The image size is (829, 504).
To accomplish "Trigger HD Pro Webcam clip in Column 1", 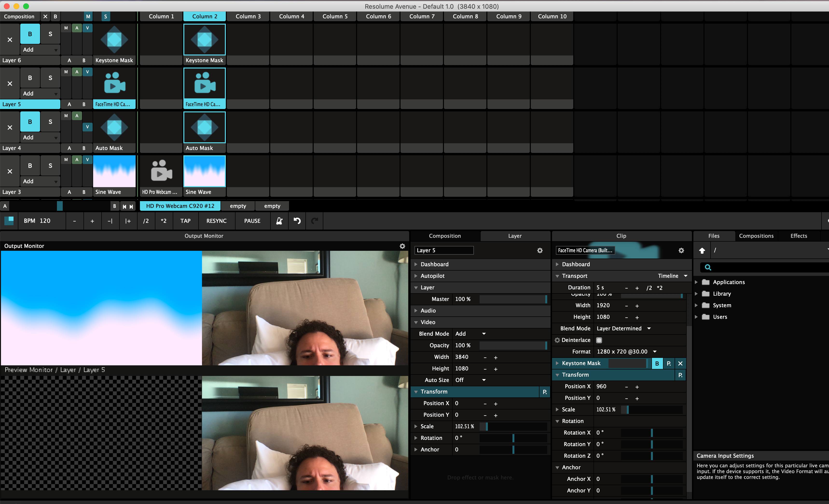I will click(x=161, y=171).
